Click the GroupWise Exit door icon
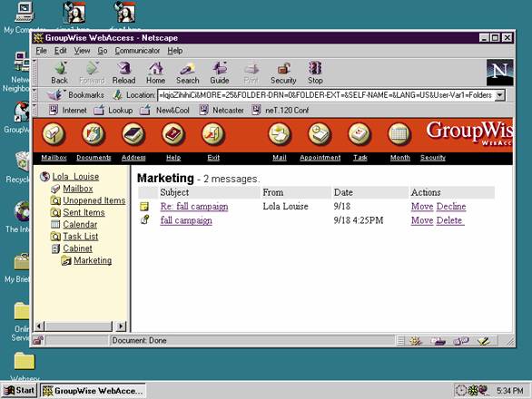 [x=213, y=134]
